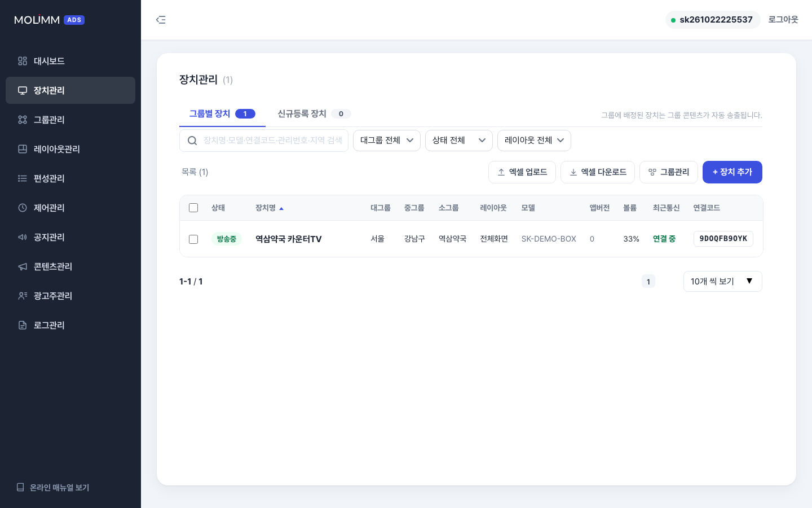Image resolution: width=812 pixels, height=508 pixels.
Task: Click the + 장치 추가 button
Action: (732, 172)
